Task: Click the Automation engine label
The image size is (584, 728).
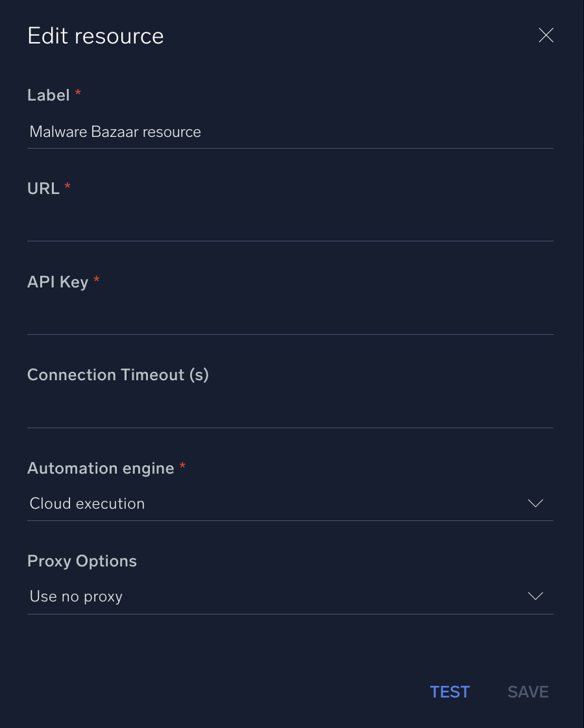Action: point(99,468)
